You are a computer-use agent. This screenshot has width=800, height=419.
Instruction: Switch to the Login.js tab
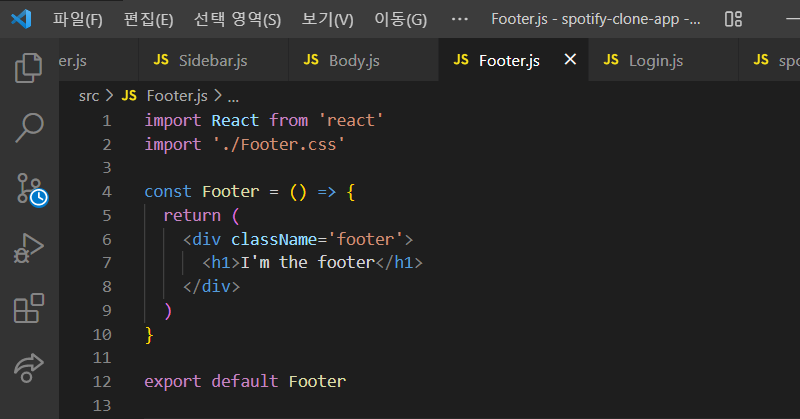663,60
